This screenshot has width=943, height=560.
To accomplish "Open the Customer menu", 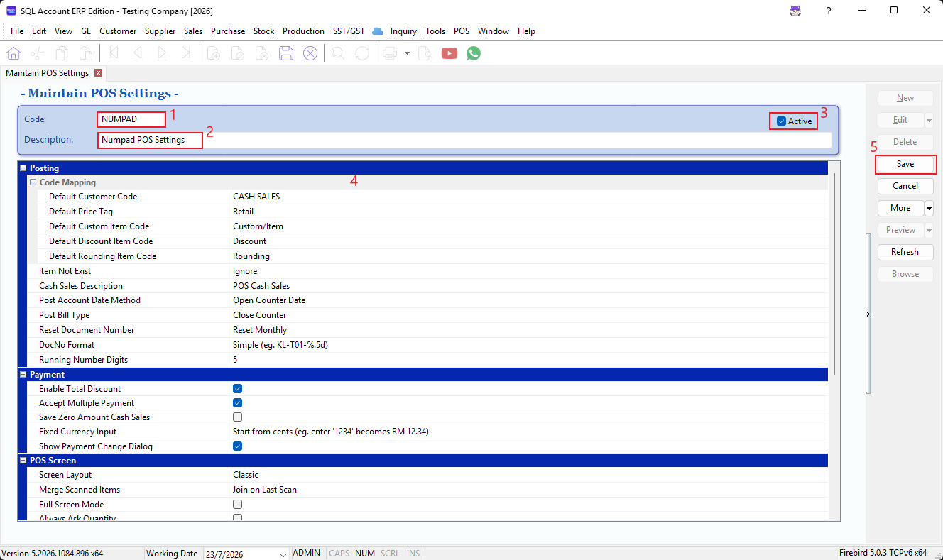I will click(x=118, y=31).
